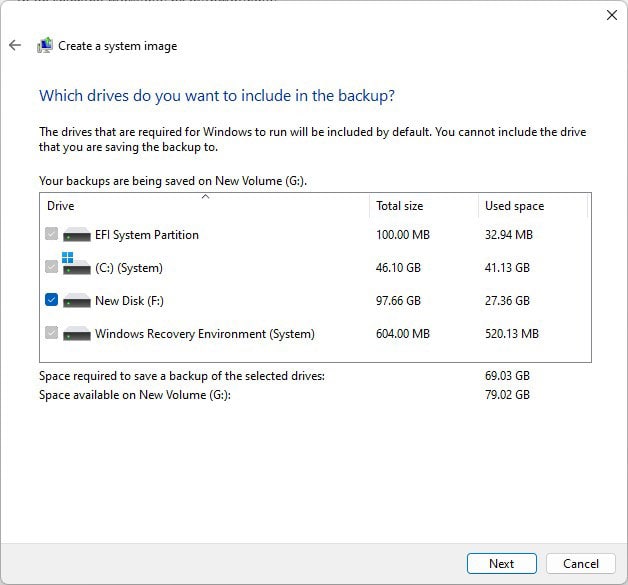
Task: Click the Create a system image title text
Action: pyautogui.click(x=117, y=46)
